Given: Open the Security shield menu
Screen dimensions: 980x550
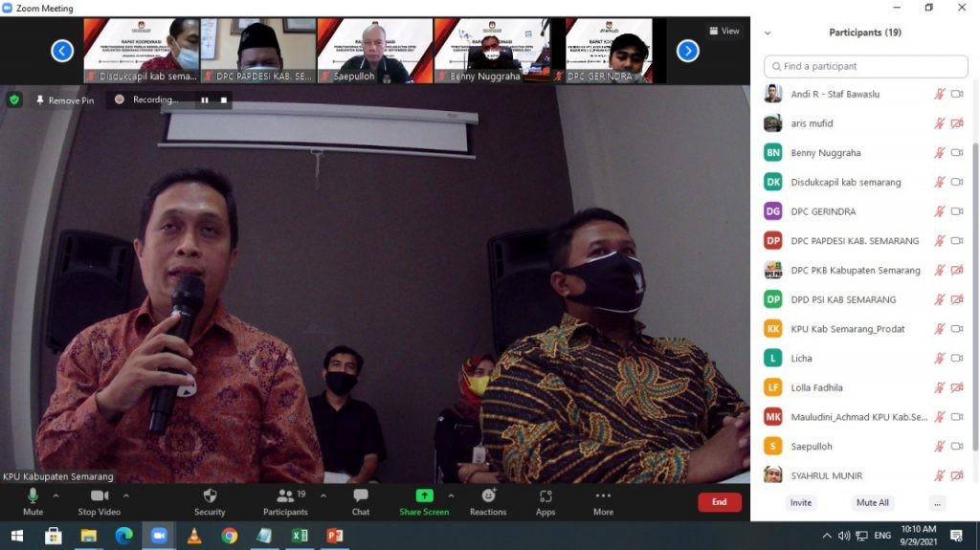Looking at the screenshot, I should pyautogui.click(x=210, y=500).
